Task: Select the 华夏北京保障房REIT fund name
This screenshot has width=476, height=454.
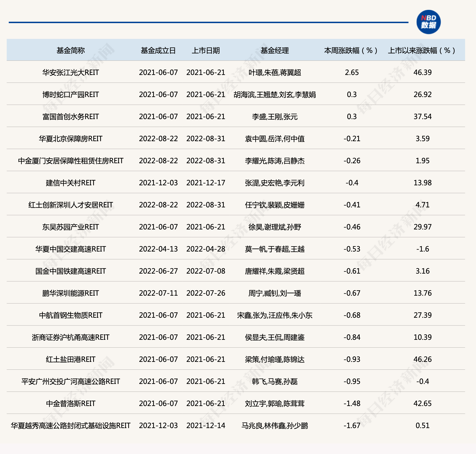Action: pos(70,138)
